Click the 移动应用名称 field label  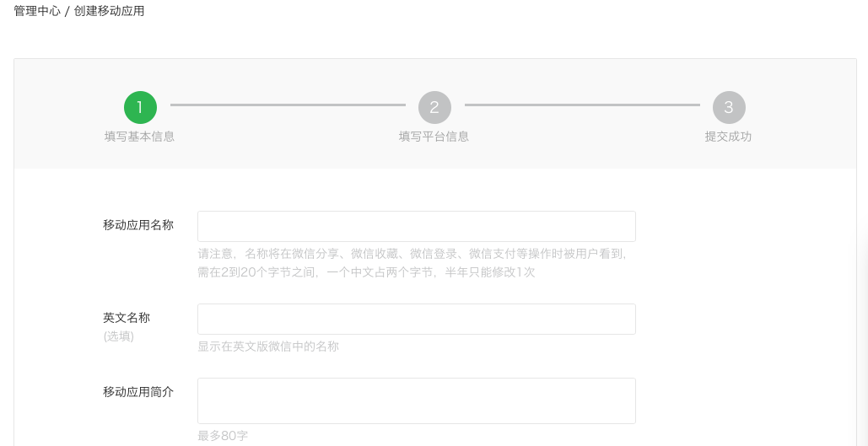click(138, 225)
